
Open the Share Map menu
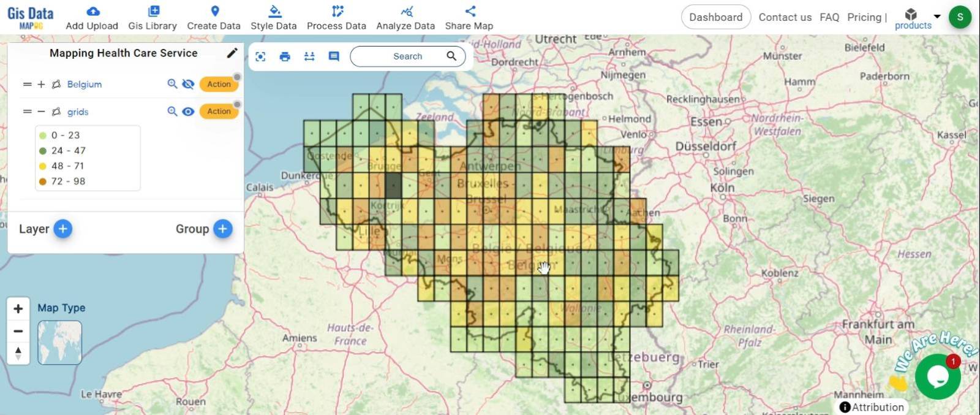coord(469,18)
